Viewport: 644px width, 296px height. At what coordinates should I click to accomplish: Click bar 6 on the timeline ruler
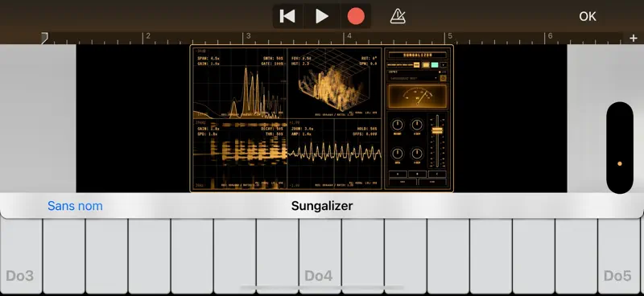[x=550, y=36]
